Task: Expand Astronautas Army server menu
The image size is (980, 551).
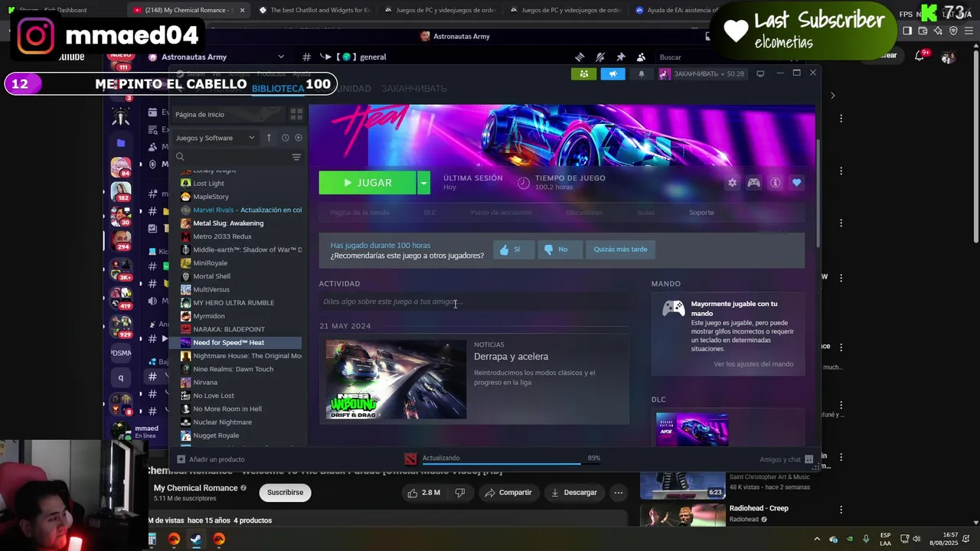Action: click(281, 57)
